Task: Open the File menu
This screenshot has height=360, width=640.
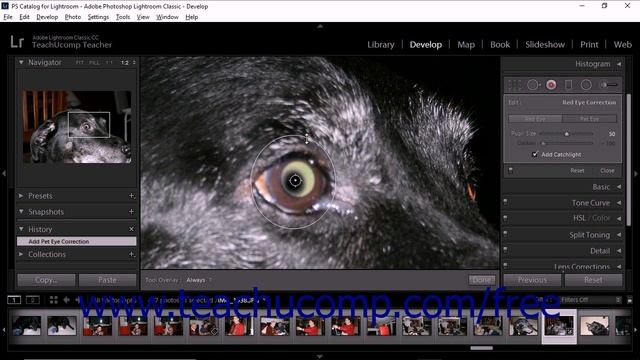Action: tap(8, 17)
